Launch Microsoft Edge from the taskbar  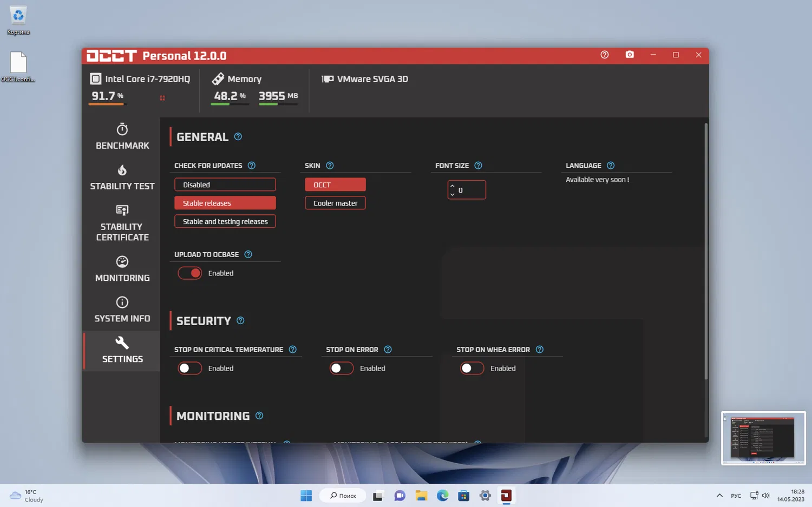click(x=442, y=496)
